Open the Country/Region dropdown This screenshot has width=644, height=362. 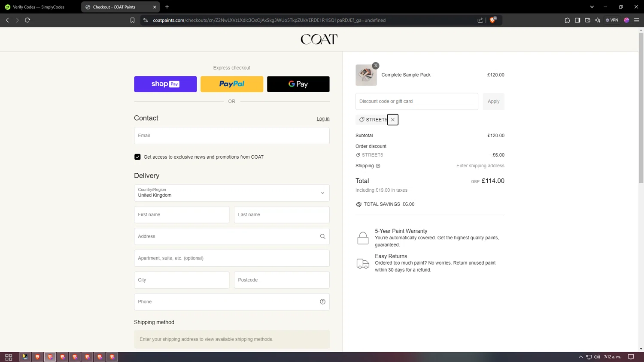pos(232,193)
